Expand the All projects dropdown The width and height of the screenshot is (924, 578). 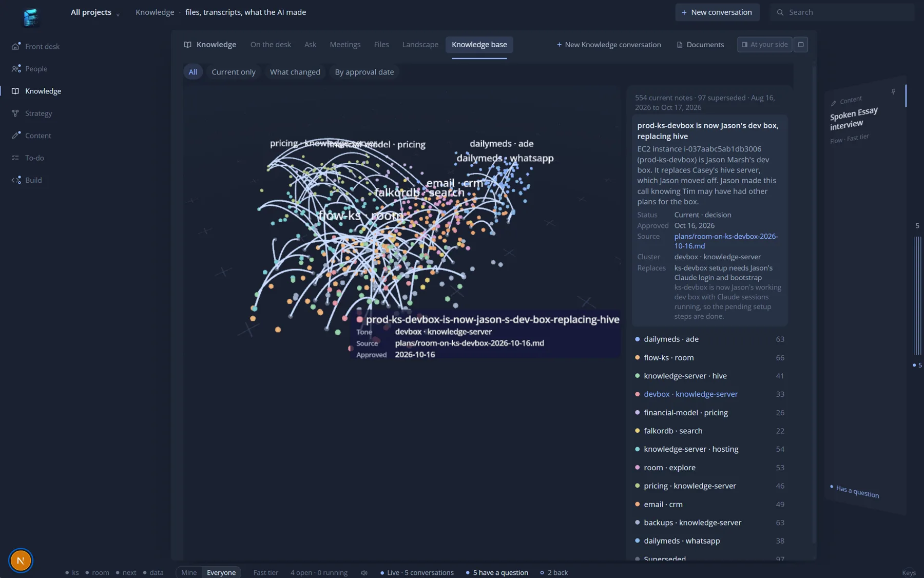coord(95,12)
